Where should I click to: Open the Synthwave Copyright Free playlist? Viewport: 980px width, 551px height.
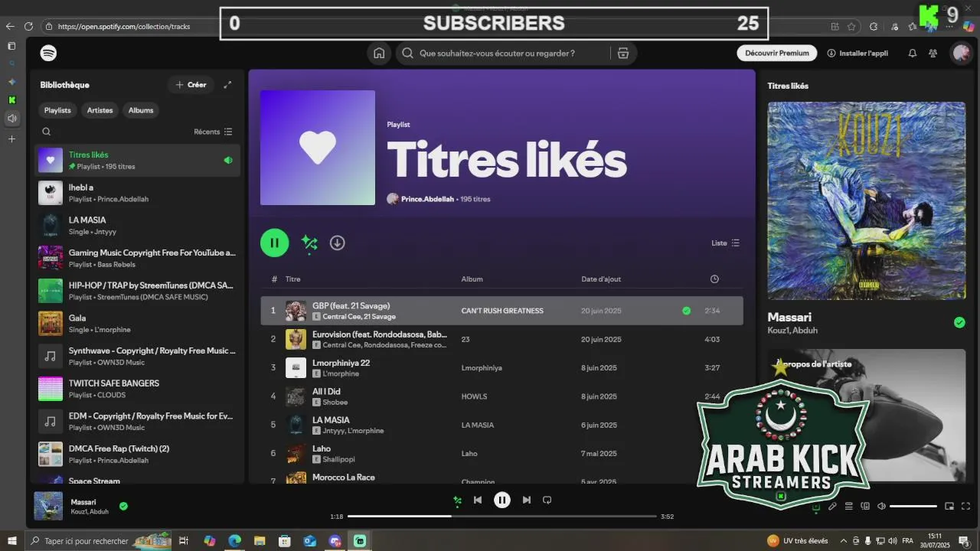(x=137, y=356)
